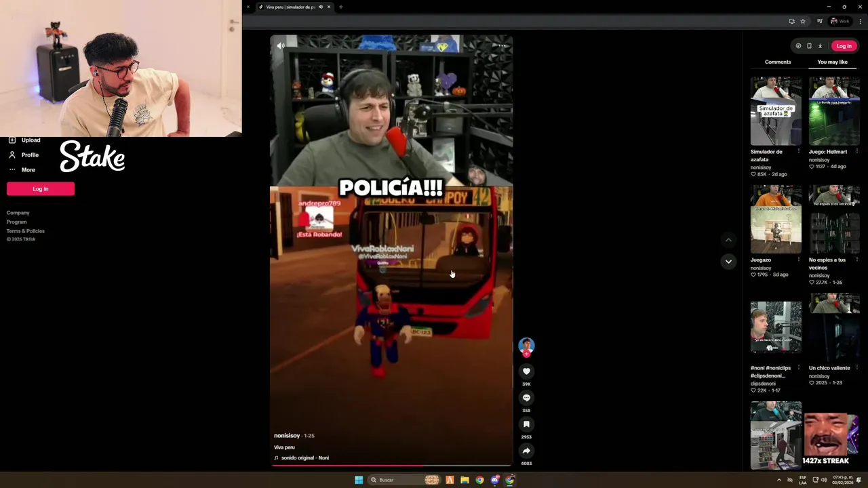Click the Viva peru caption text
The image size is (868, 488).
pos(284,447)
